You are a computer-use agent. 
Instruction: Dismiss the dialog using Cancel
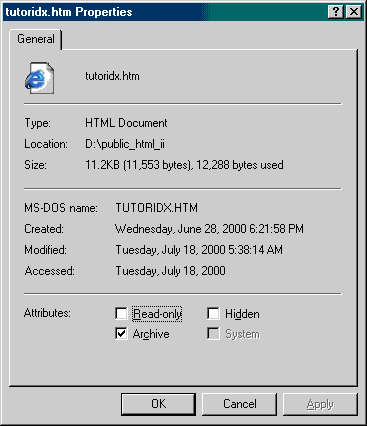coord(239,404)
